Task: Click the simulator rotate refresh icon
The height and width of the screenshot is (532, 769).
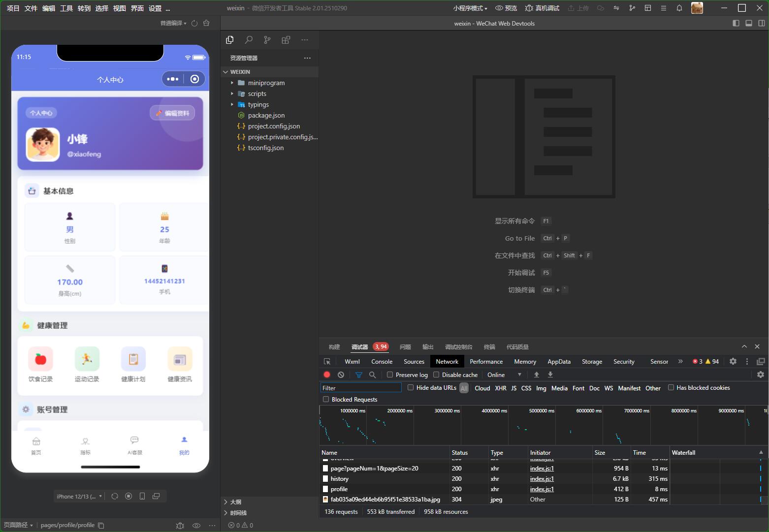Action: click(x=115, y=496)
